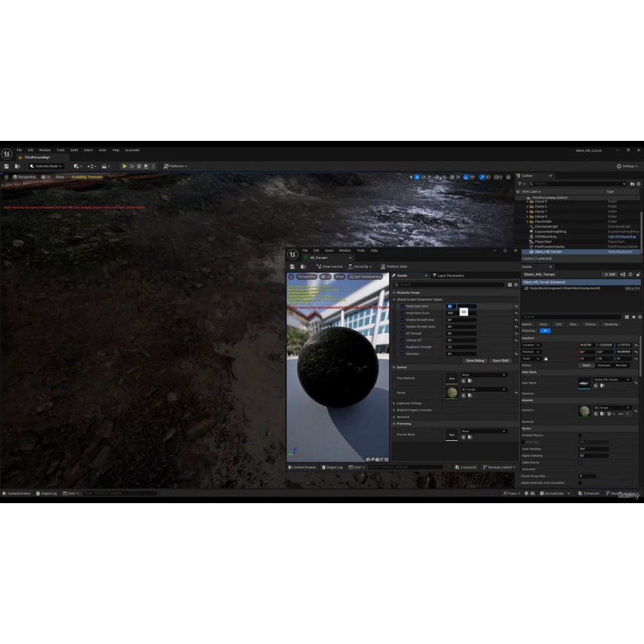The image size is (644, 644).
Task: Click Show Inactive in material editor toolbar
Action: coord(330,267)
